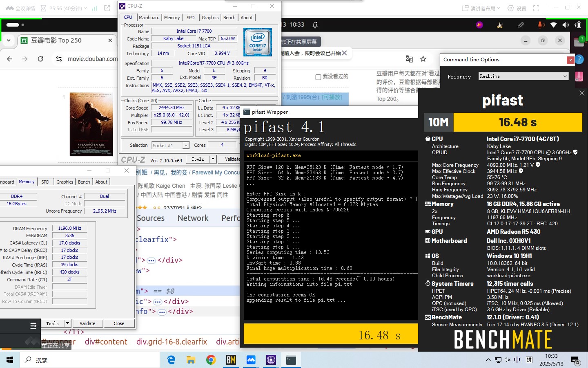Expand the CPU-Z Tools dropdown arrow
The width and height of the screenshot is (588, 368).
click(x=213, y=159)
